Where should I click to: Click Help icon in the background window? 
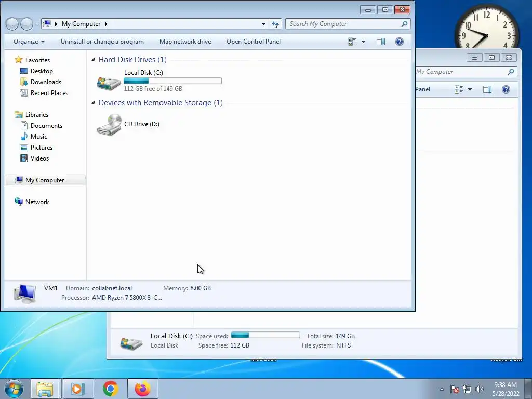506,89
